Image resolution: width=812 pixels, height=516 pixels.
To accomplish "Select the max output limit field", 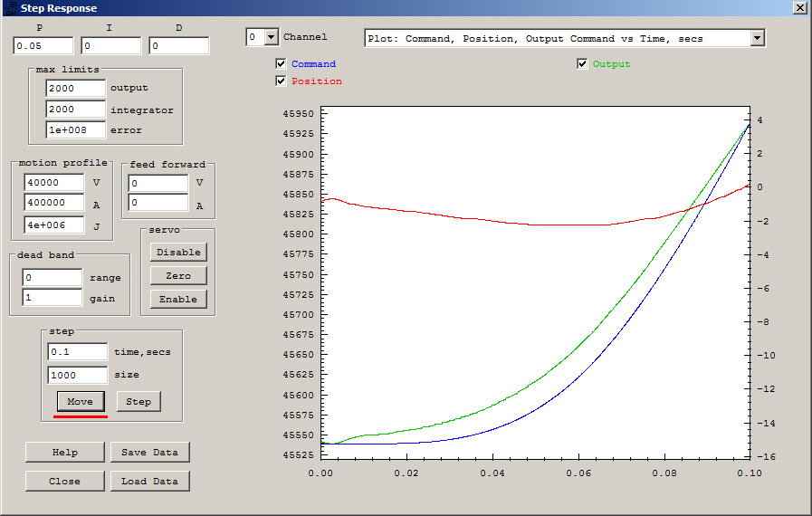I will [x=76, y=88].
